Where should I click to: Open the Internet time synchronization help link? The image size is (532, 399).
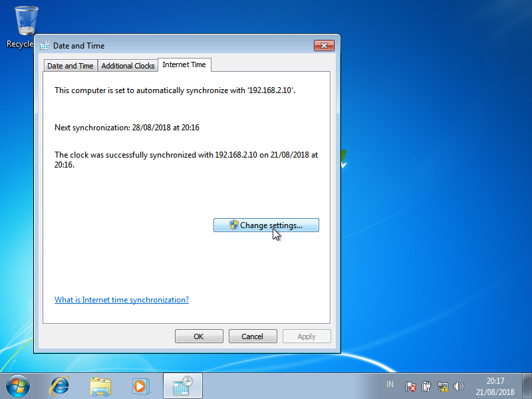pos(122,300)
